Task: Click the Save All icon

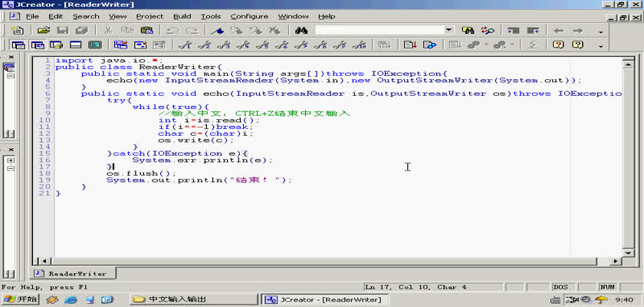Action: point(82,31)
